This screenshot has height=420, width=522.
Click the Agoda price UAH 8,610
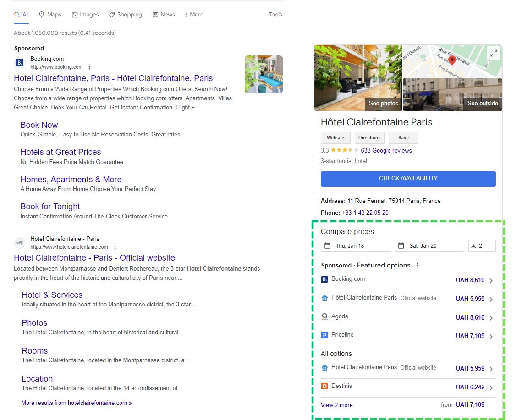click(470, 317)
